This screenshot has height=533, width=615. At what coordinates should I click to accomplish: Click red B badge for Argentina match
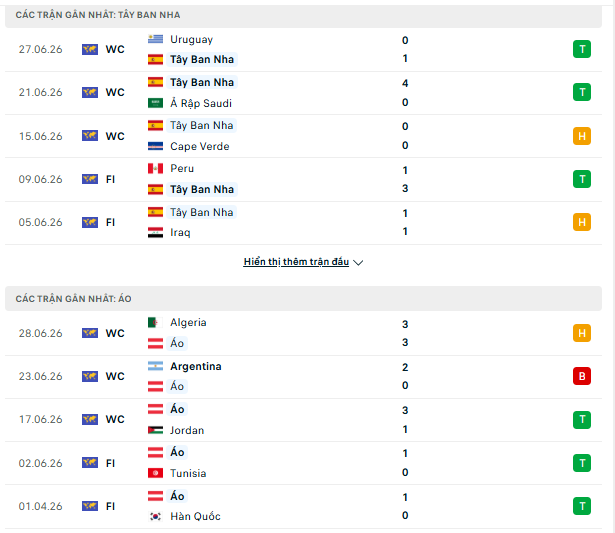pyautogui.click(x=582, y=376)
